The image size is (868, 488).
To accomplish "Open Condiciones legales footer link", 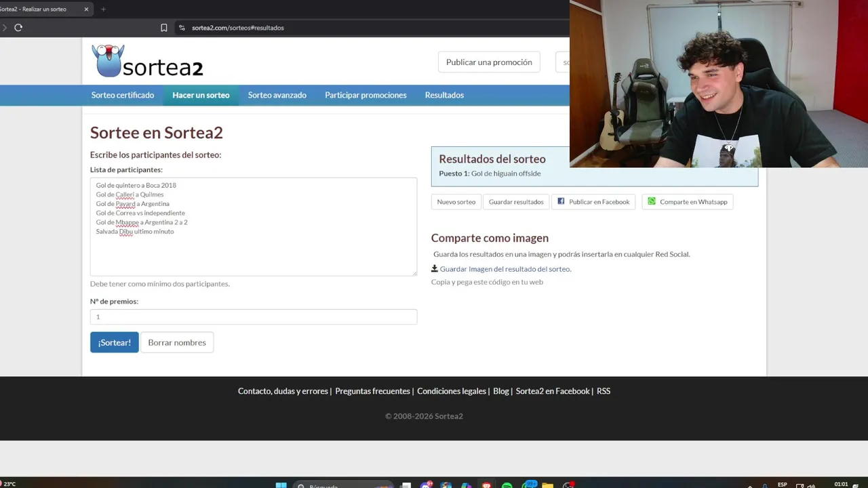I will 452,391.
